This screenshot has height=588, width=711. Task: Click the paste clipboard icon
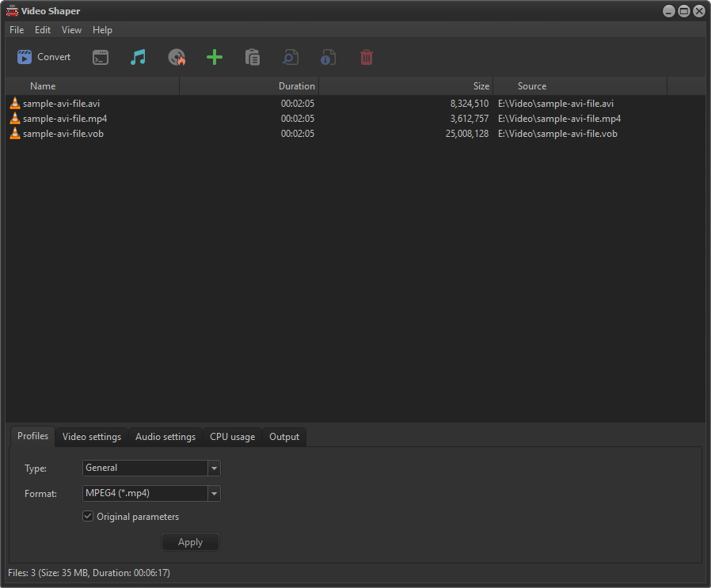coord(253,57)
